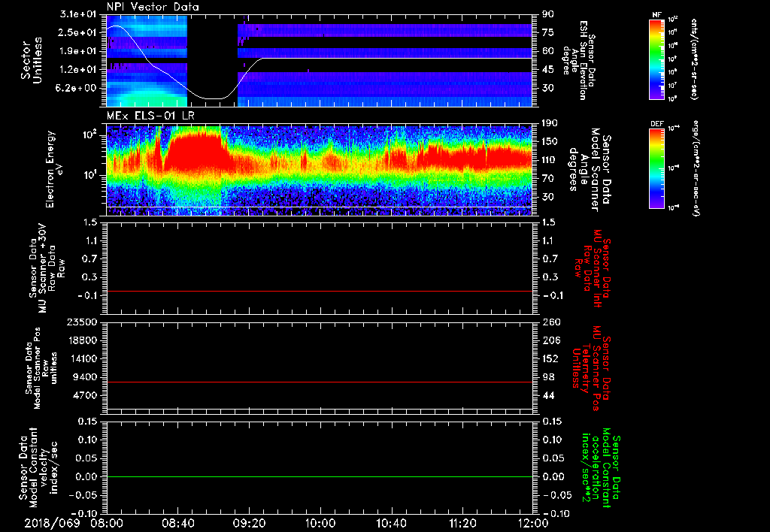The image size is (770, 532).
Task: Click the '75' elevation angle tick label
Action: tap(548, 32)
